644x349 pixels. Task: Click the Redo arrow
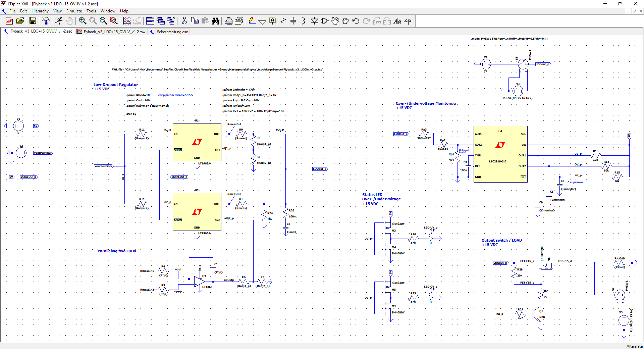366,21
